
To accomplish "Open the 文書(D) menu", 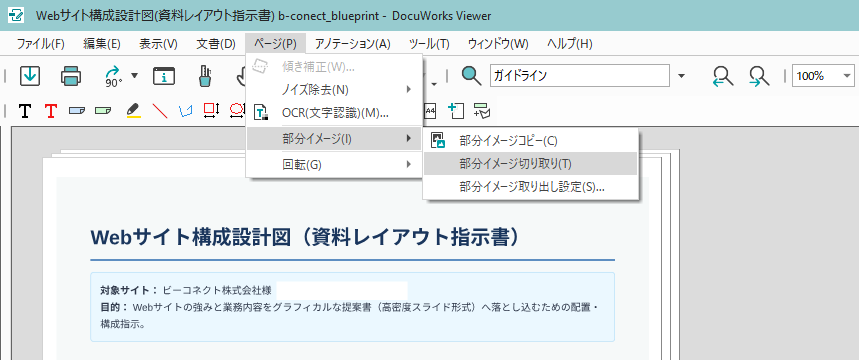I will click(x=216, y=44).
